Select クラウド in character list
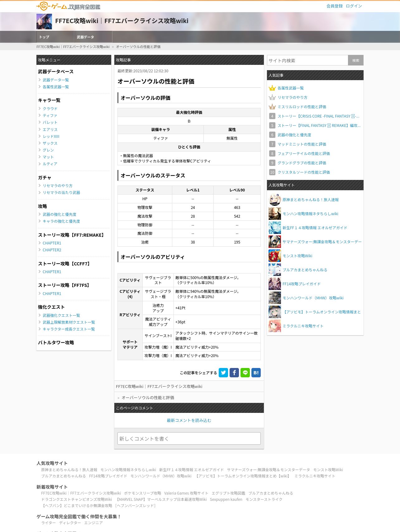400x532 pixels. 50,109
